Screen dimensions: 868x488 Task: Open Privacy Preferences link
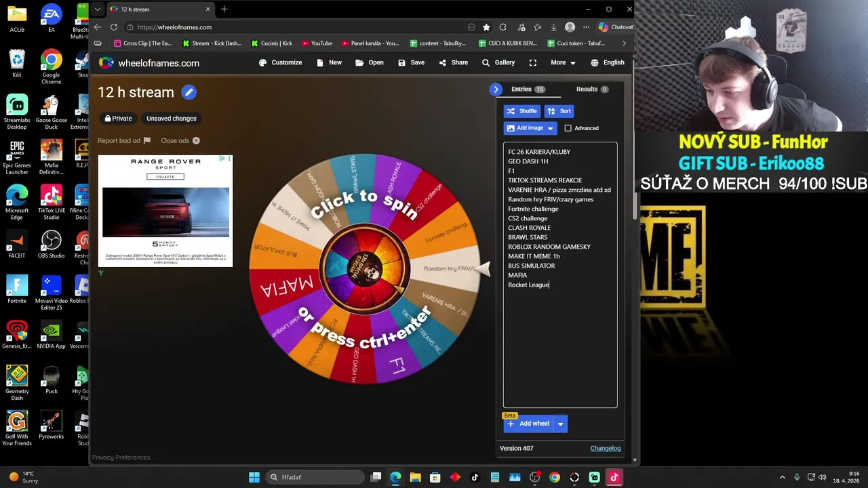point(121,457)
